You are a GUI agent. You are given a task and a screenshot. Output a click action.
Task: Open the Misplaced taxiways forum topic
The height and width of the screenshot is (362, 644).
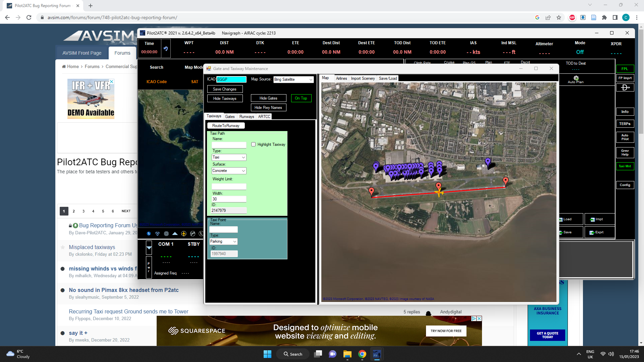point(92,247)
